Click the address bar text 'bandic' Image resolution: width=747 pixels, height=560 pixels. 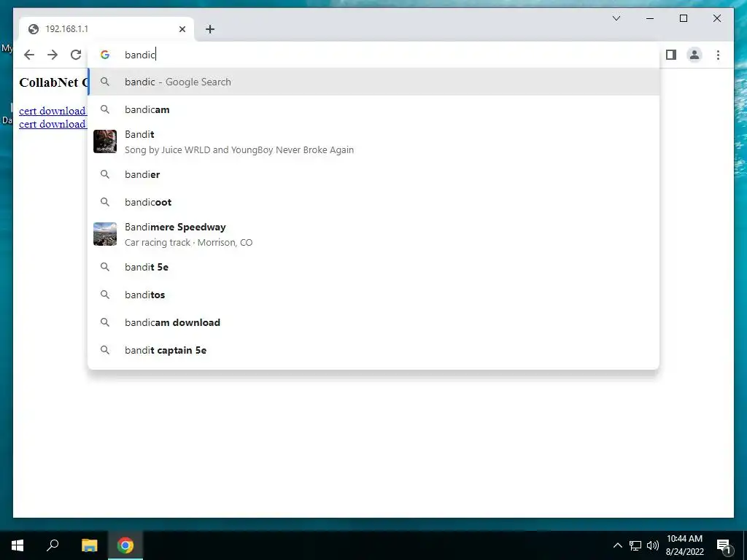(x=140, y=55)
